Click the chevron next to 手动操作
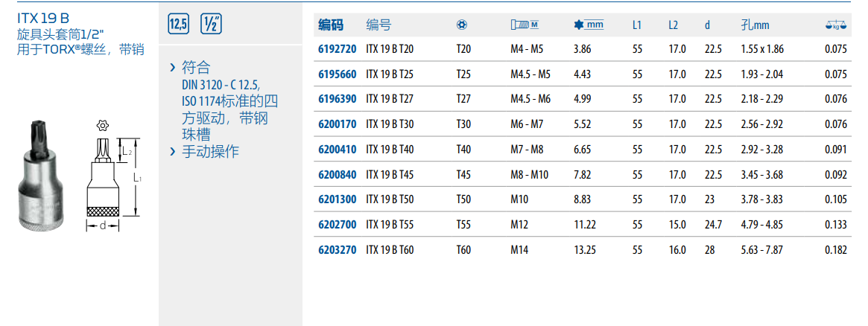The width and height of the screenshot is (868, 326). pos(173,152)
